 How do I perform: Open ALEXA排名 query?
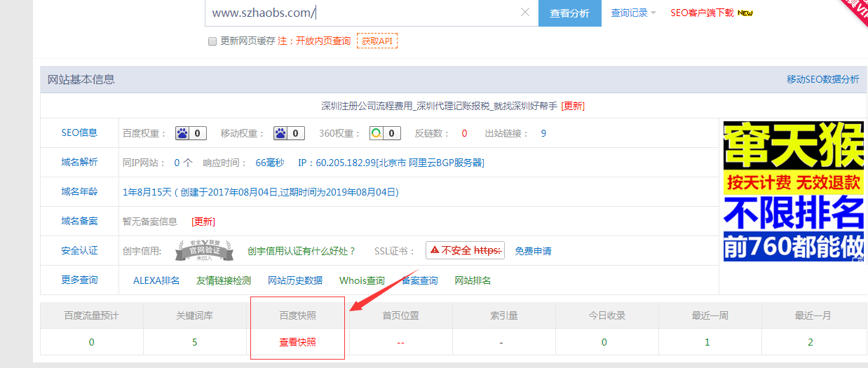pyautogui.click(x=156, y=280)
